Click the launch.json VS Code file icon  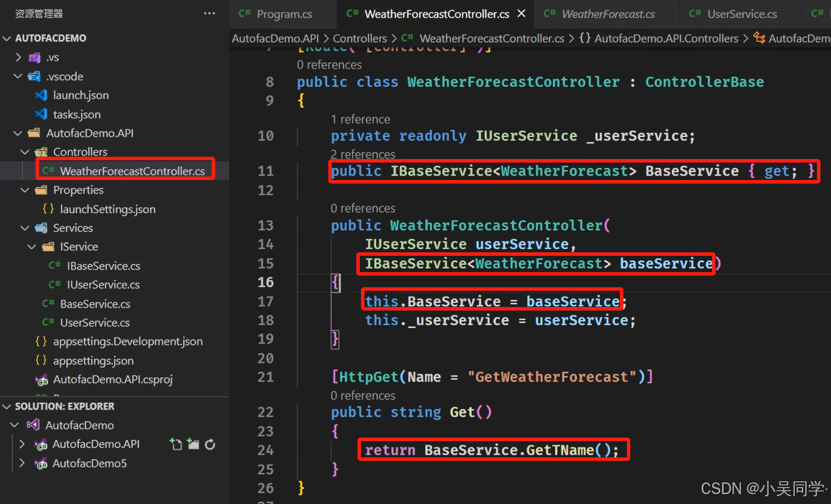pyautogui.click(x=41, y=95)
